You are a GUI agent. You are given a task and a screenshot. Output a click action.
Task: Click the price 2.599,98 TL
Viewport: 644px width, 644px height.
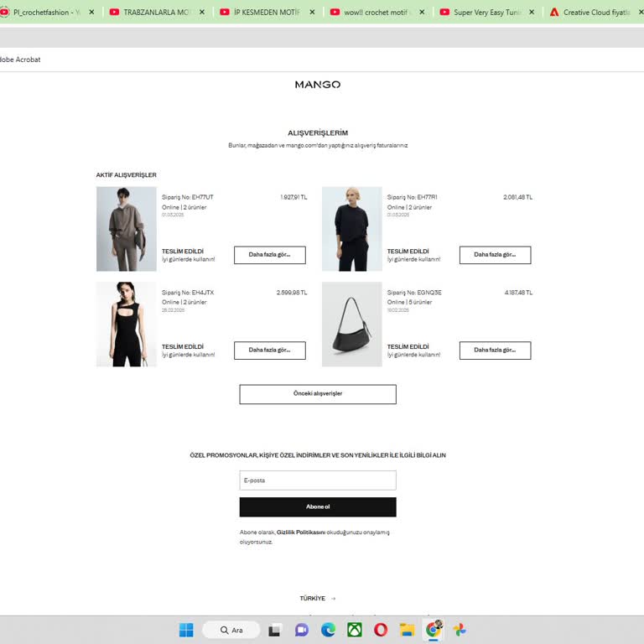[292, 293]
